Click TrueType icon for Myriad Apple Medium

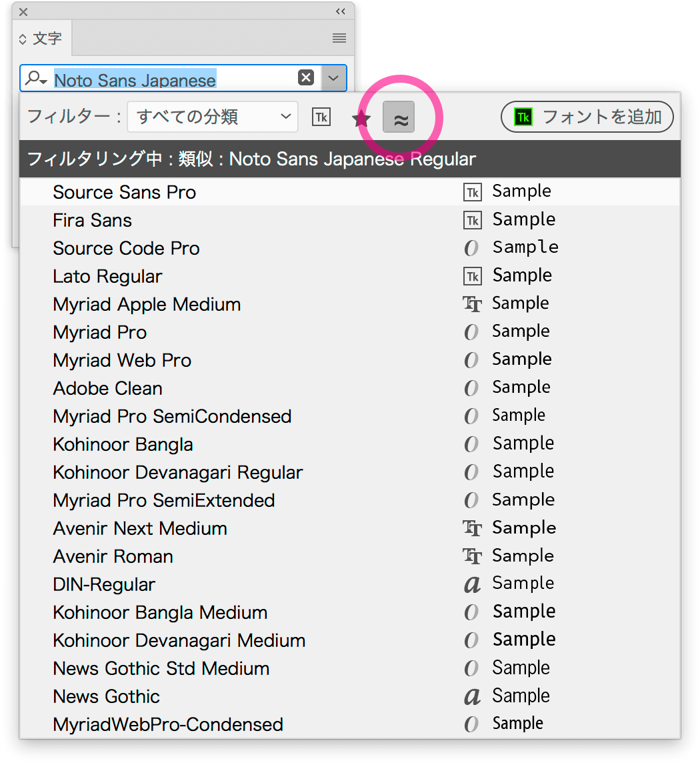tap(473, 305)
